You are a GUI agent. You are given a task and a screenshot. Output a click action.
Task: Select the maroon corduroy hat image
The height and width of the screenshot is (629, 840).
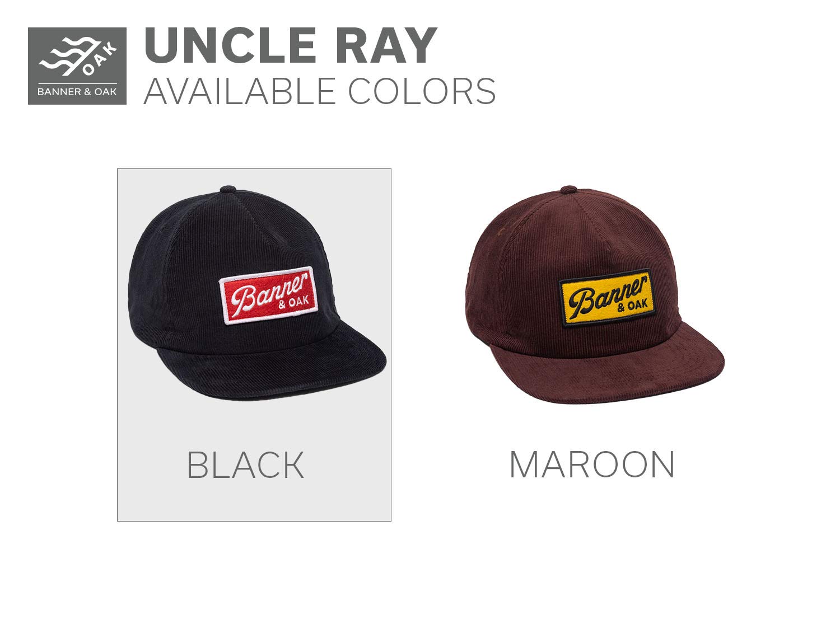coord(594,294)
